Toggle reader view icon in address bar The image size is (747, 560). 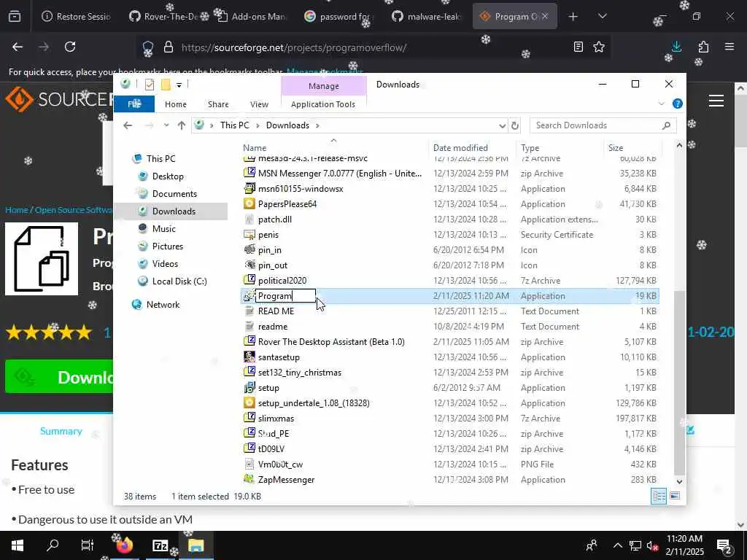(x=578, y=47)
